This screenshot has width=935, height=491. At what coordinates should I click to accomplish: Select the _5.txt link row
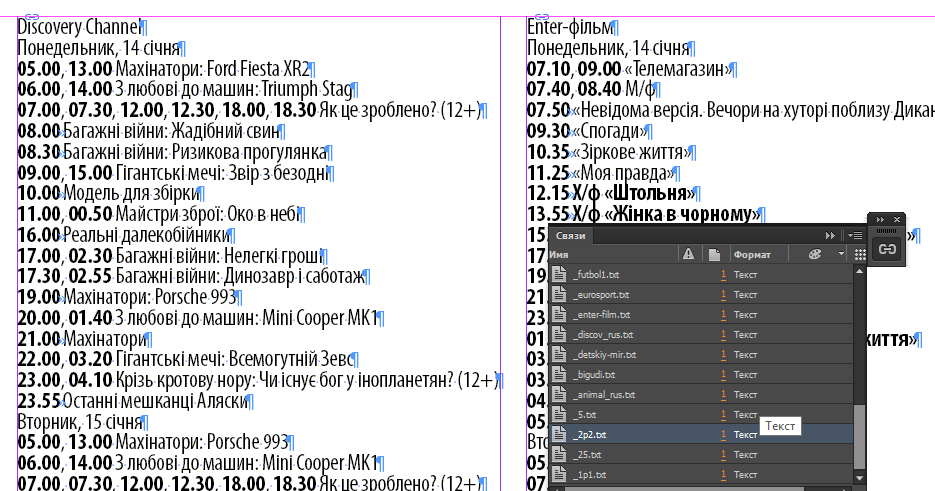[x=701, y=415]
